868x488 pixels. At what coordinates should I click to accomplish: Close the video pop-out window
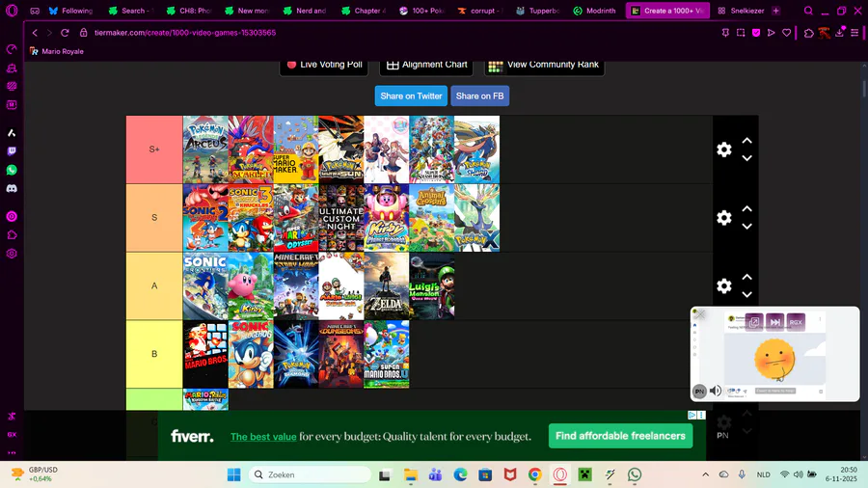point(700,314)
